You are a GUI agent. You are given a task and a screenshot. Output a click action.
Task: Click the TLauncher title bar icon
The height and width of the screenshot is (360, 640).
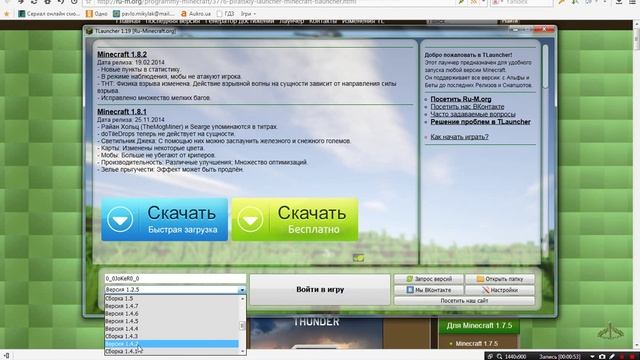point(89,31)
